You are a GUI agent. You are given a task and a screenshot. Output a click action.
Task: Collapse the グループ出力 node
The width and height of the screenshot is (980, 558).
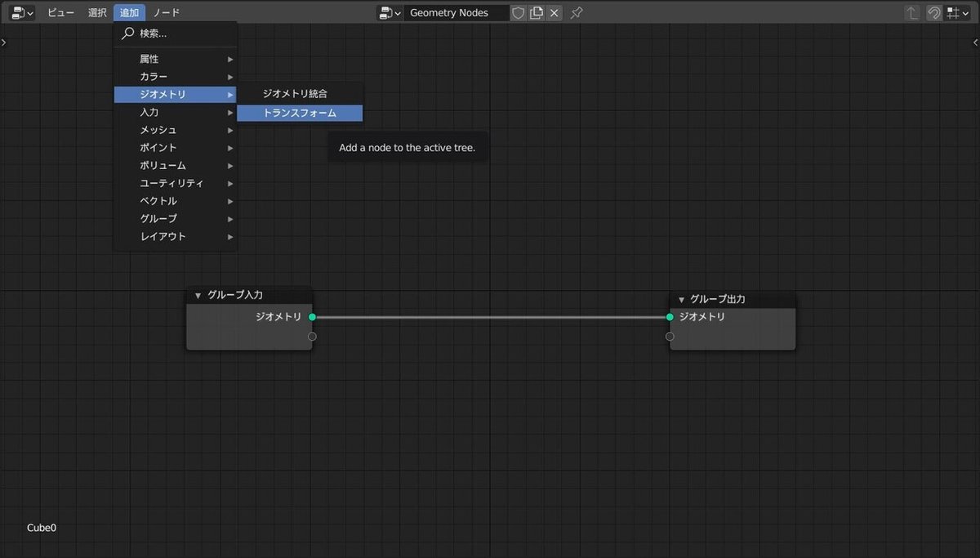click(681, 300)
